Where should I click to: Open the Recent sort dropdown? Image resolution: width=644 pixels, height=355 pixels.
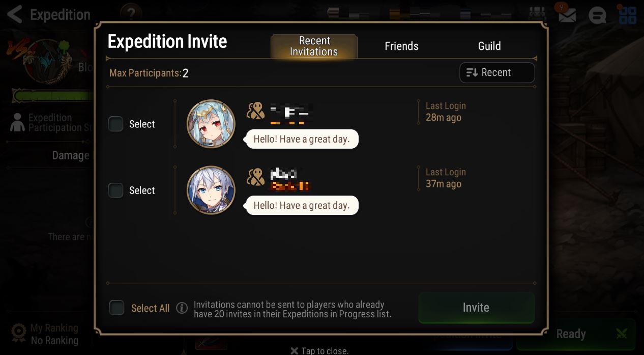point(497,72)
